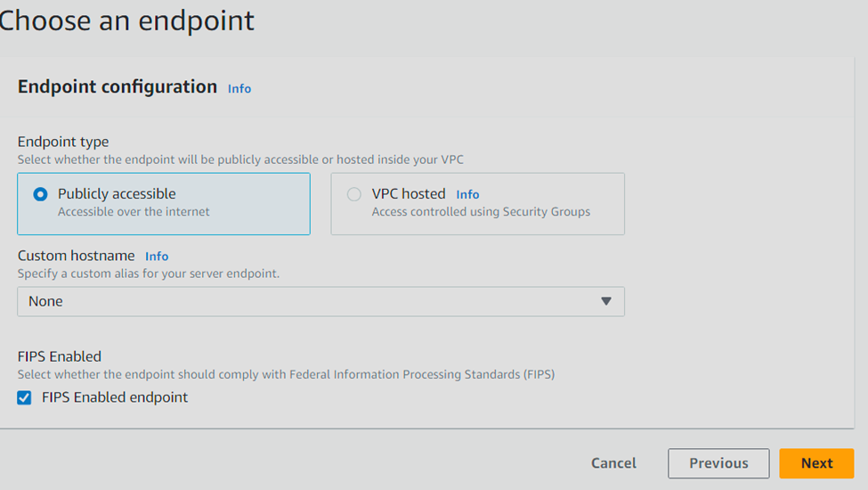
Task: Click the Custom hostname field label
Action: point(76,256)
